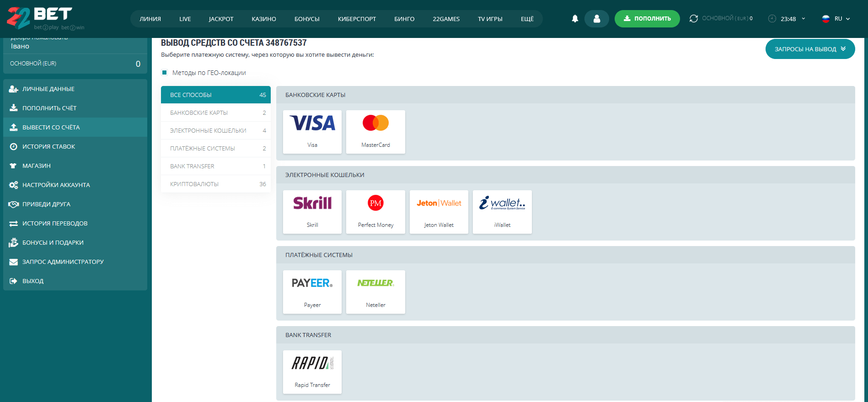Select MasterCard payment method
The height and width of the screenshot is (402, 868).
pos(375,132)
